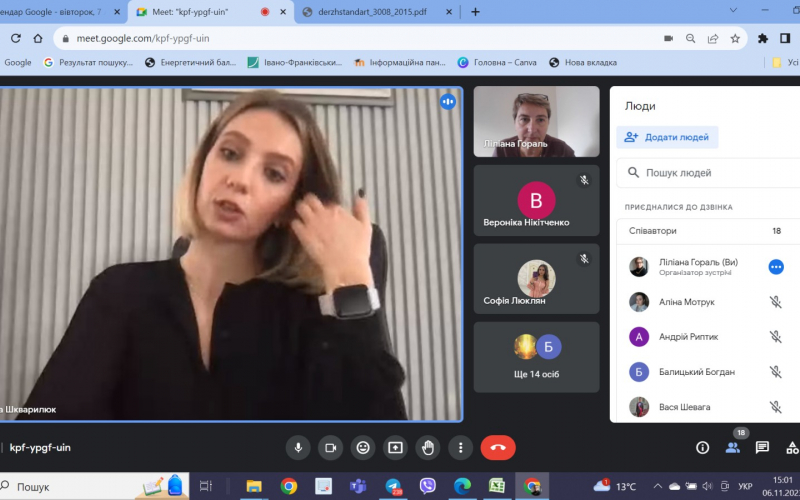Viewport: 800px width, 500px height.
Task: Open Task View on the taskbar
Action: click(x=206, y=486)
